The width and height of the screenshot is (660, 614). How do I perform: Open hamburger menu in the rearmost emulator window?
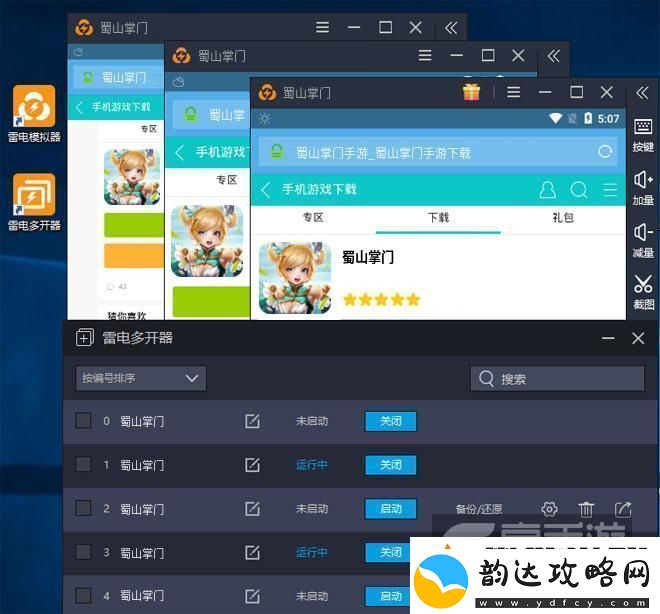(x=322, y=28)
